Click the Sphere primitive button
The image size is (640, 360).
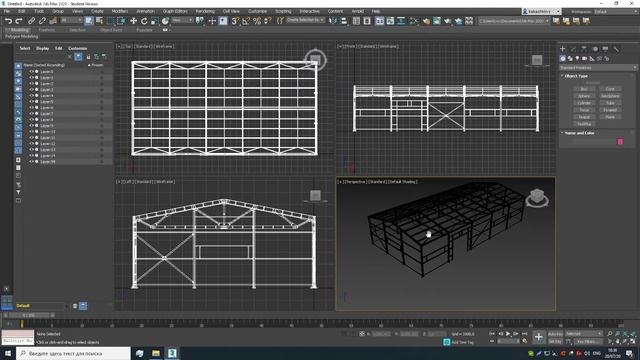click(584, 96)
